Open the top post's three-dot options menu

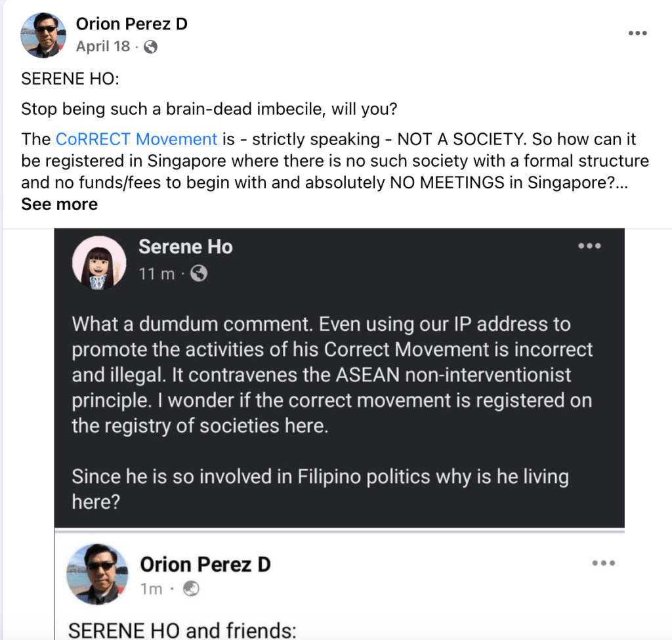pos(637,33)
